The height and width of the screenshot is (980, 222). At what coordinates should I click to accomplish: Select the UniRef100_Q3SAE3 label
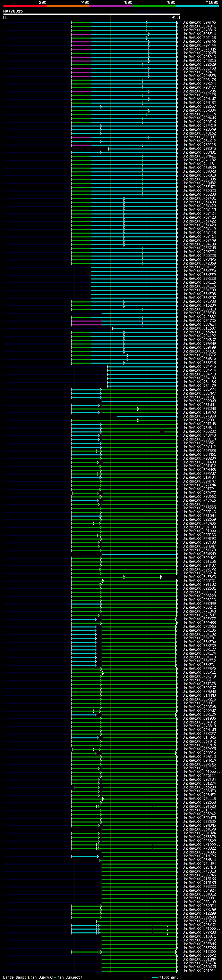(x=199, y=309)
